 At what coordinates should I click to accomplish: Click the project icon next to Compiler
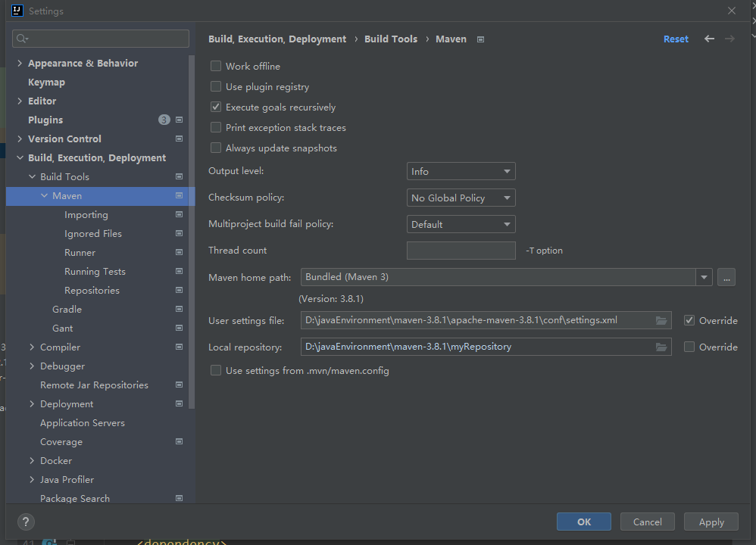pyautogui.click(x=179, y=347)
